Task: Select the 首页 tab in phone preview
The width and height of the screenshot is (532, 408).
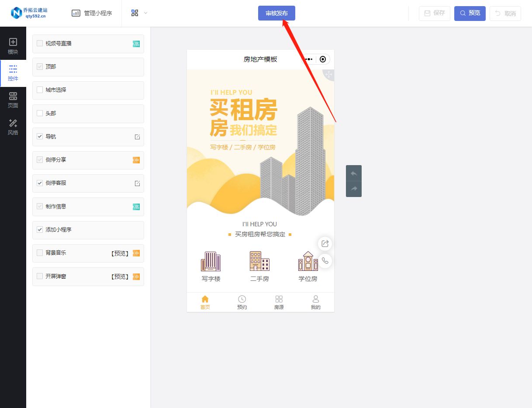Action: (205, 302)
